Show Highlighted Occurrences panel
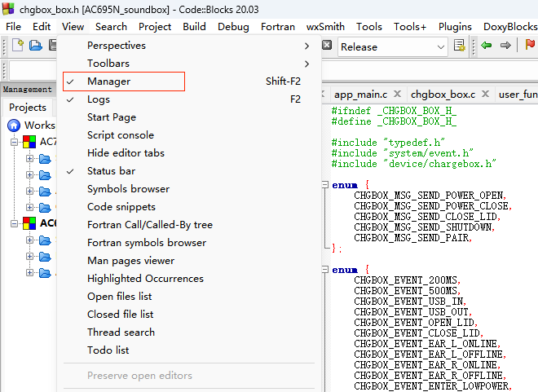538x392 pixels. [x=189, y=279]
